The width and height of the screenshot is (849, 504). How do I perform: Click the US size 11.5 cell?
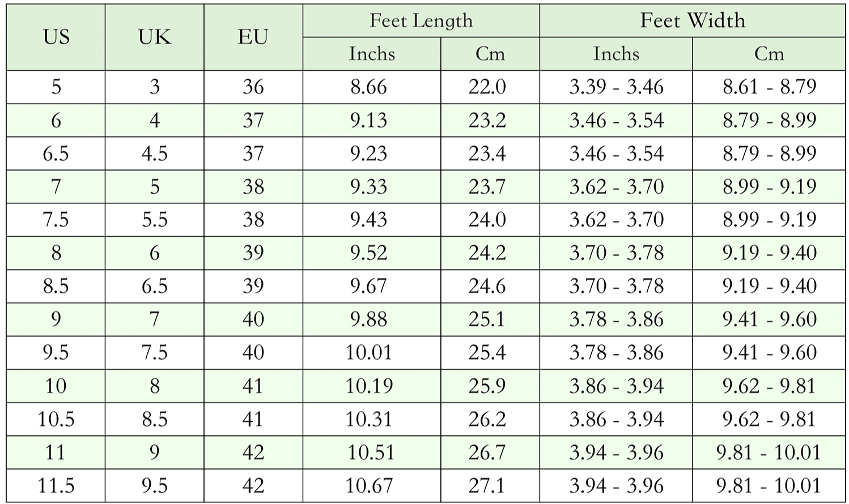(56, 485)
